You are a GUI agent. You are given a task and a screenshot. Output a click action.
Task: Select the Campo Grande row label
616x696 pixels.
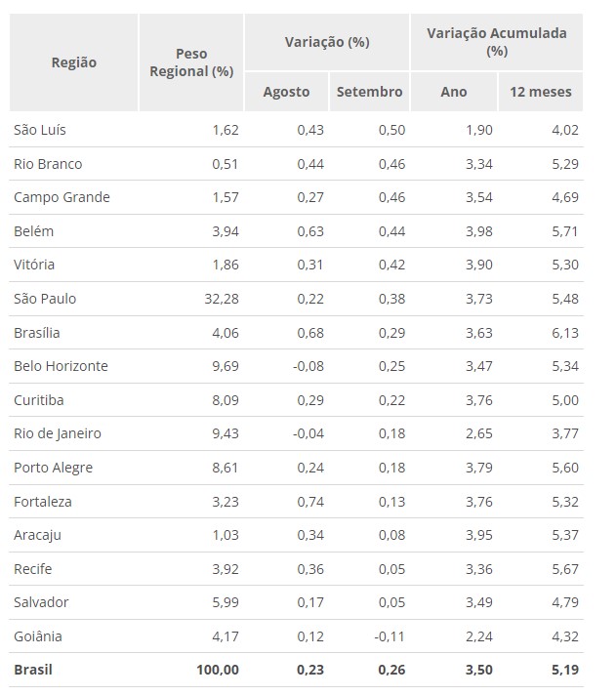pyautogui.click(x=62, y=197)
